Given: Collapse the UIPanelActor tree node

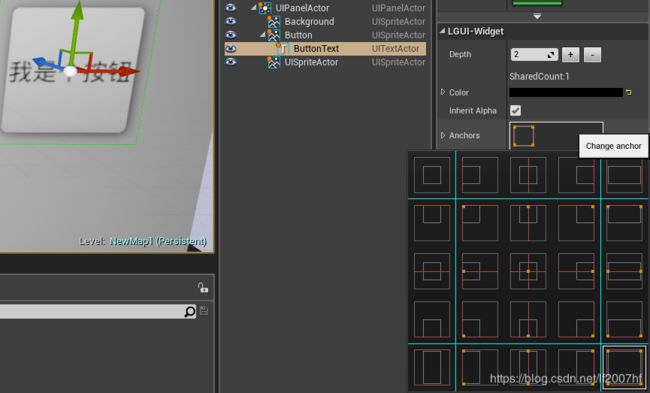Looking at the screenshot, I should 254,7.
